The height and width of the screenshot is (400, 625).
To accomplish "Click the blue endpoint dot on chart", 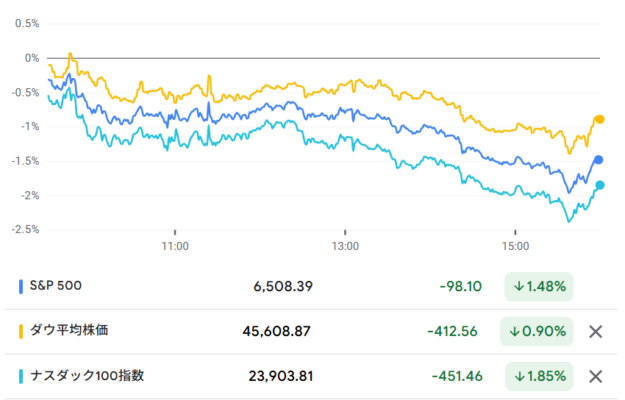I will tap(599, 160).
